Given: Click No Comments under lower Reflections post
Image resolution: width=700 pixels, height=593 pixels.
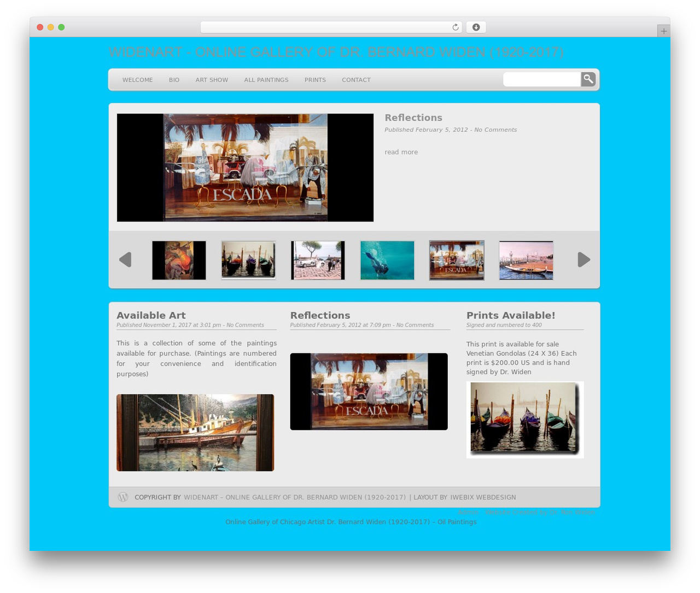Looking at the screenshot, I should click(415, 325).
